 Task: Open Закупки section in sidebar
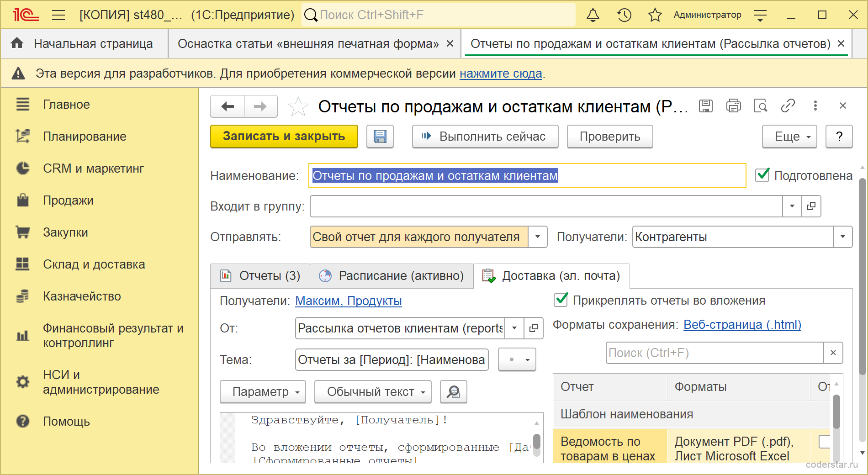coord(65,232)
